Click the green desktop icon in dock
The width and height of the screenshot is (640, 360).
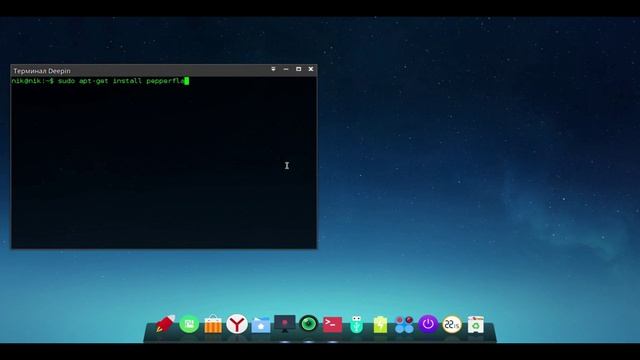(189, 324)
